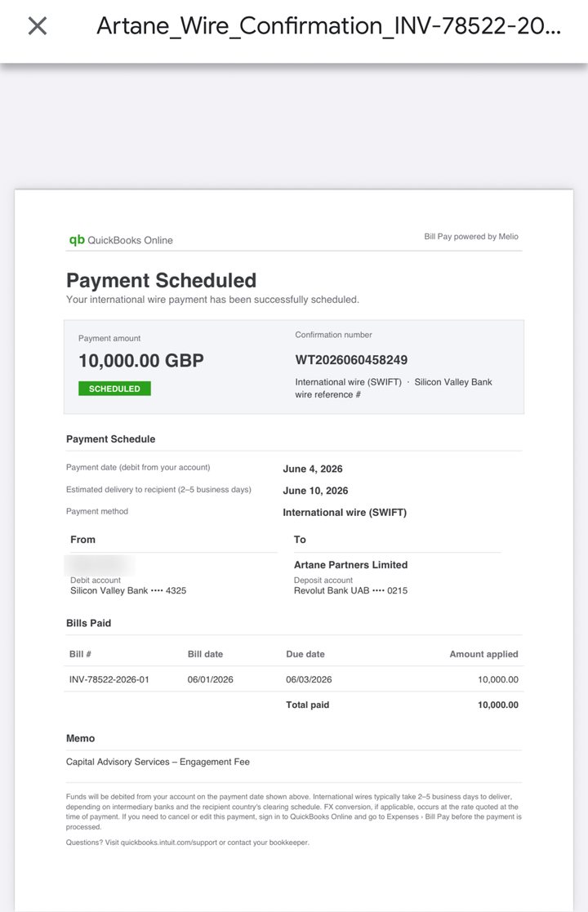Viewport: 588px width, 912px height.
Task: Select recipient Artane Partners Limited
Action: (350, 565)
